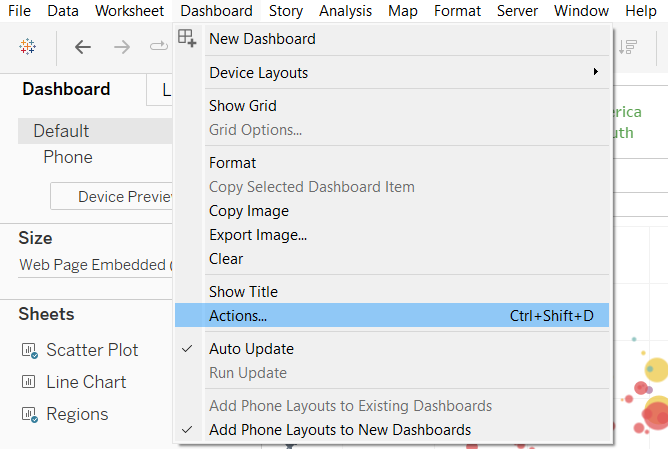This screenshot has width=668, height=449.
Task: Select the Phone layout item
Action: (67, 157)
